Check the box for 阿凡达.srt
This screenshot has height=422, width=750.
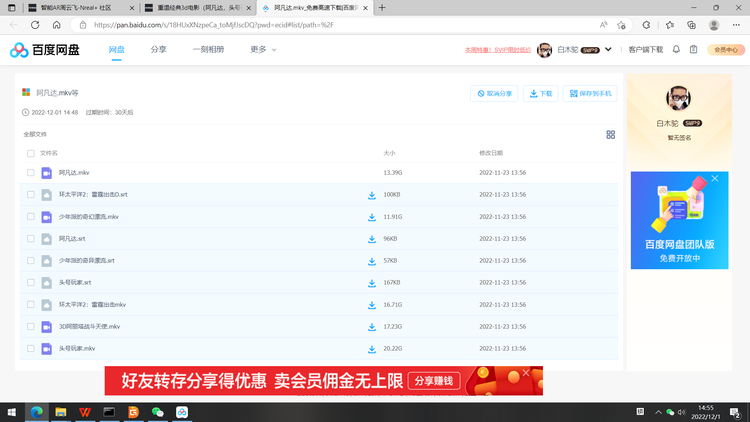pos(31,239)
